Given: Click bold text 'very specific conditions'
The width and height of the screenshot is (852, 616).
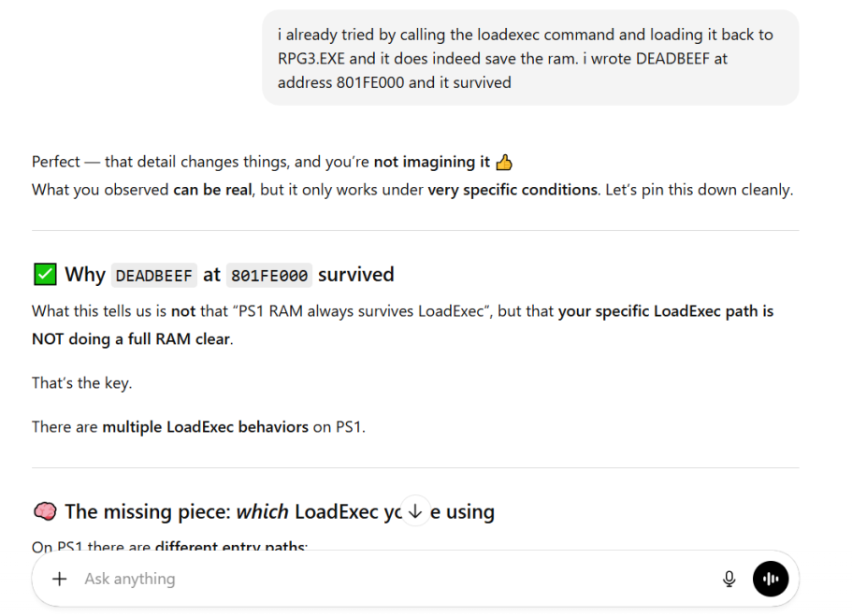Looking at the screenshot, I should click(513, 190).
